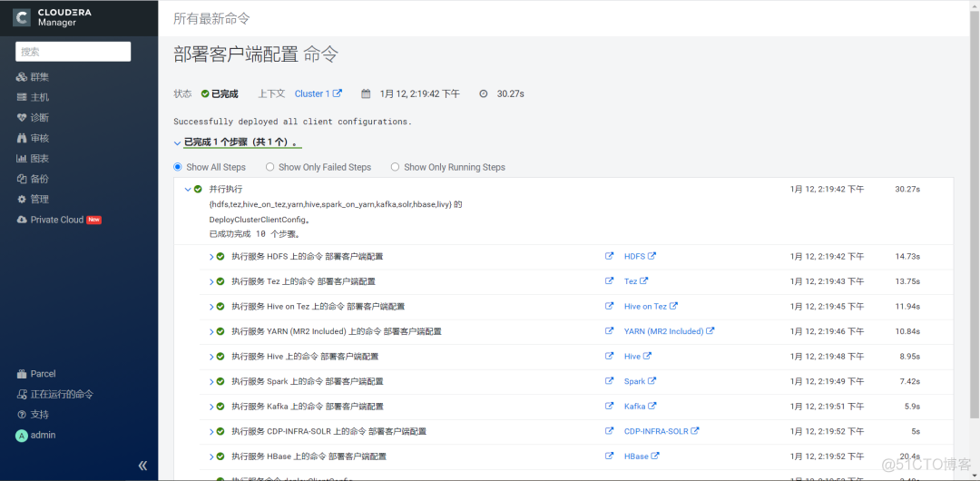The image size is (980, 481).
Task: Click the calendar icon beside the start time
Action: coord(367,93)
